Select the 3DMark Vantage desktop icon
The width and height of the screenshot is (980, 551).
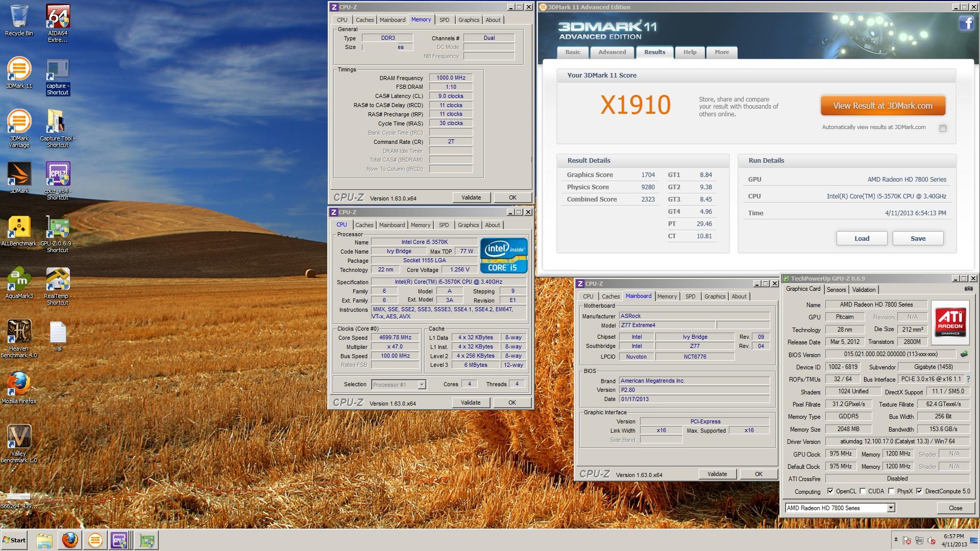(19, 129)
